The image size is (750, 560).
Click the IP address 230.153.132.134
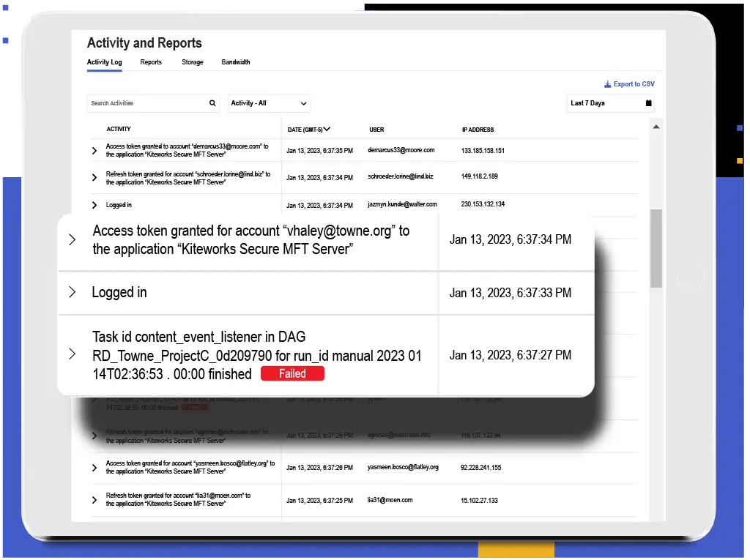click(x=483, y=204)
